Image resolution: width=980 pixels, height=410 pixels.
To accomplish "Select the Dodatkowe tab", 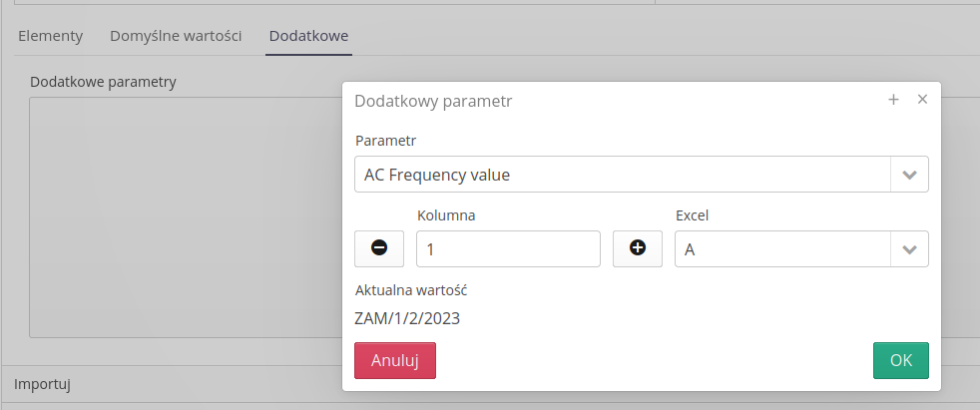I will (x=308, y=36).
